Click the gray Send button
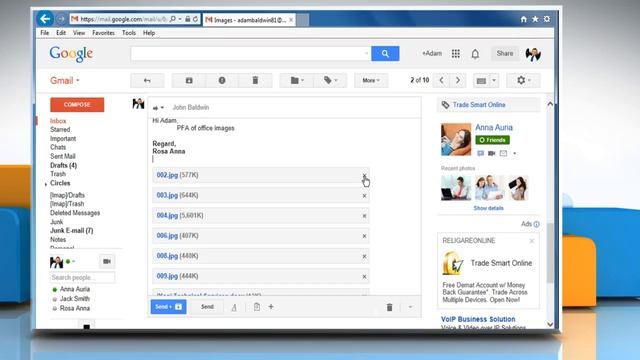This screenshot has height=360, width=640. click(207, 307)
